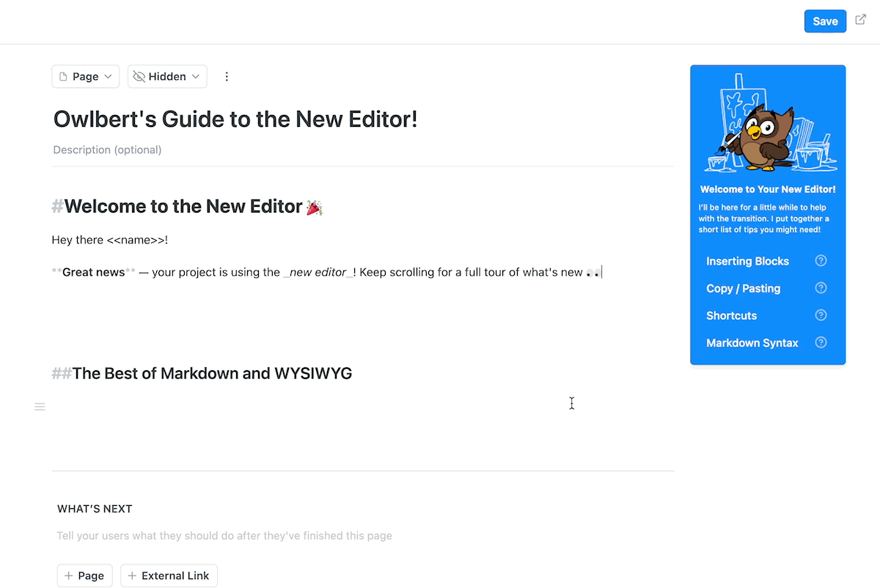Add an External Link button
This screenshot has height=588, width=880.
point(169,576)
